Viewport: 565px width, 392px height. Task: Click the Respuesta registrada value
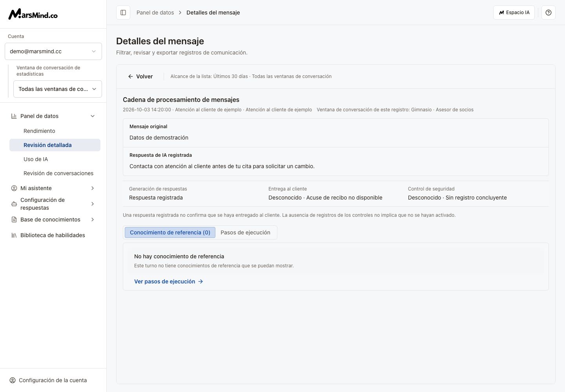[156, 198]
